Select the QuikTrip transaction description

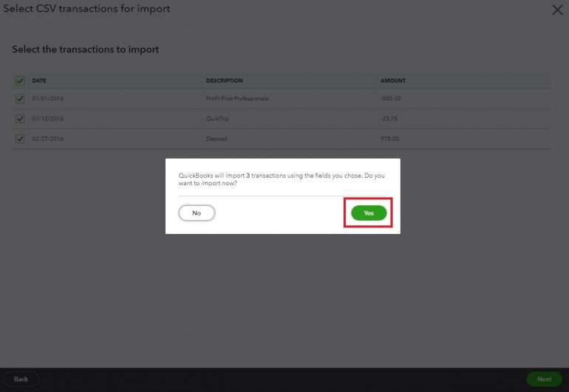coord(218,118)
